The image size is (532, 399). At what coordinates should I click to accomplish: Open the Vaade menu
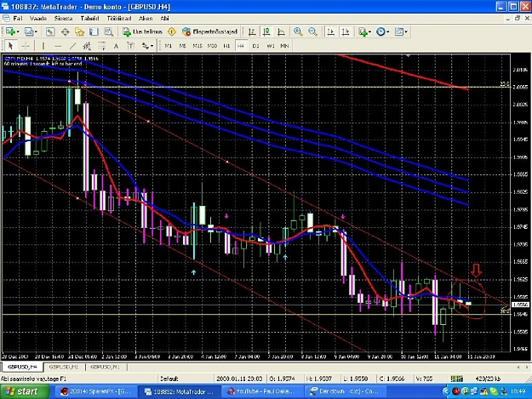coord(38,19)
